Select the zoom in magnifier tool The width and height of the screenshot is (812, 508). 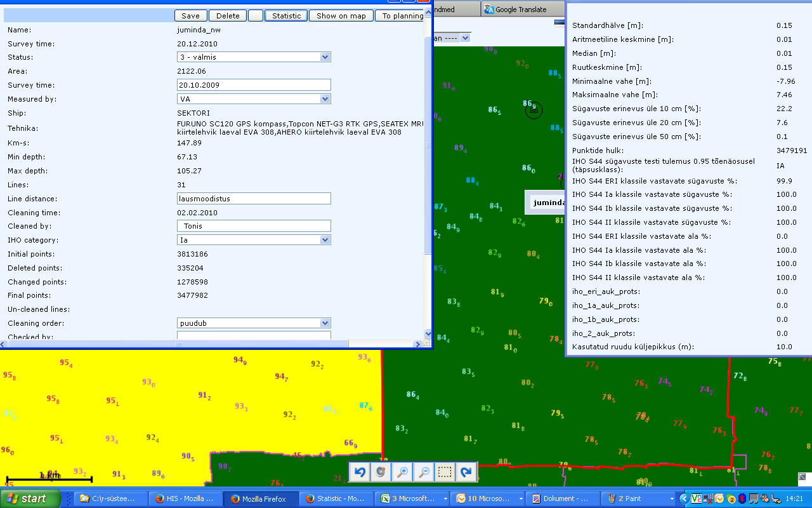click(x=402, y=472)
